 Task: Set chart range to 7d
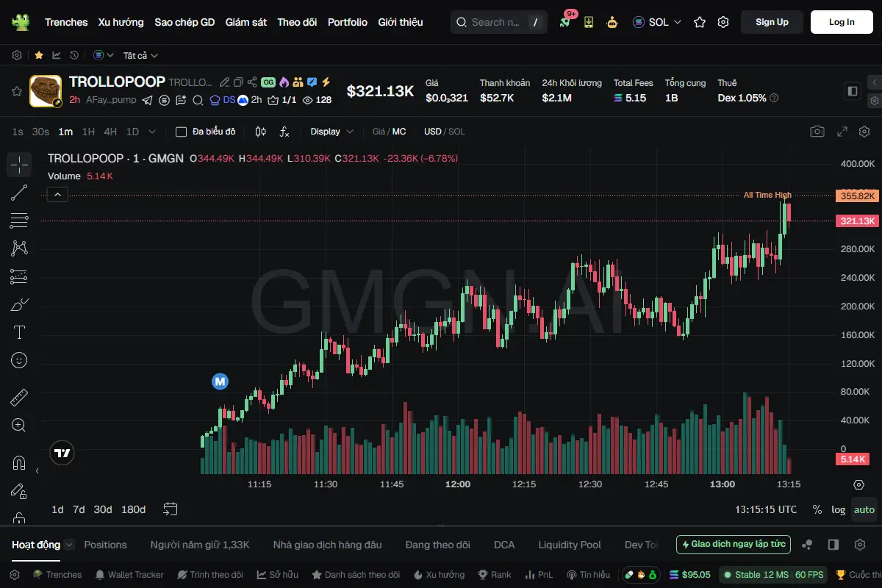click(79, 509)
